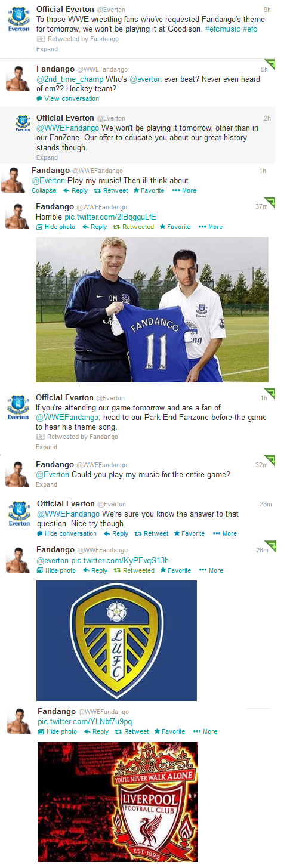Open More options on the 'Horrible' tweet

pyautogui.click(x=210, y=227)
